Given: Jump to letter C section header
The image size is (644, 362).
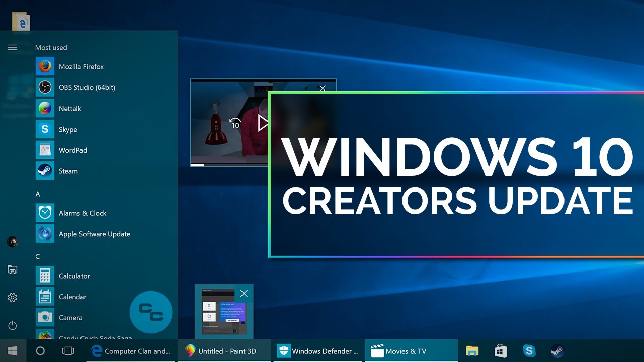Looking at the screenshot, I should coord(38,256).
